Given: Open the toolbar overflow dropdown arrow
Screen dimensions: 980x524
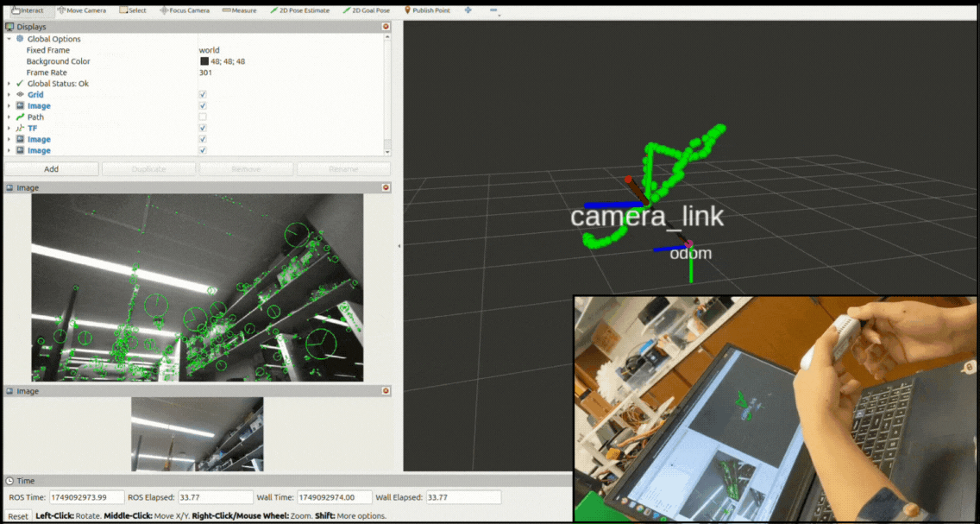Looking at the screenshot, I should click(499, 15).
